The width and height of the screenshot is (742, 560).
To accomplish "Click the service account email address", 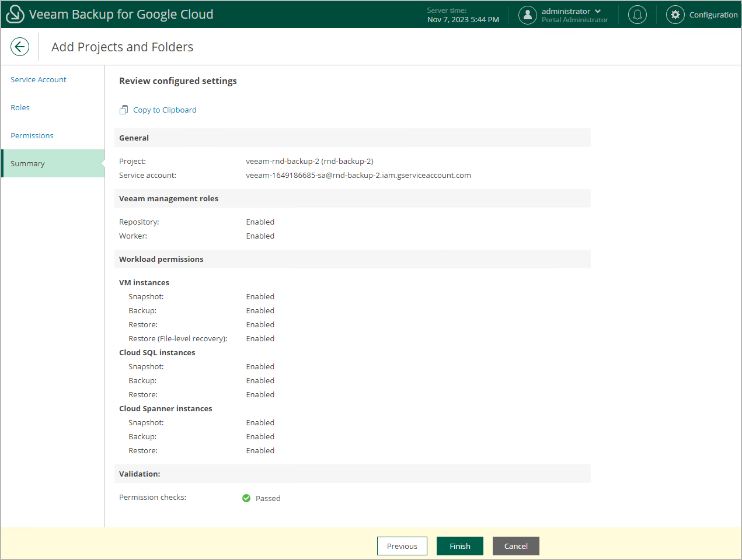I will point(358,175).
